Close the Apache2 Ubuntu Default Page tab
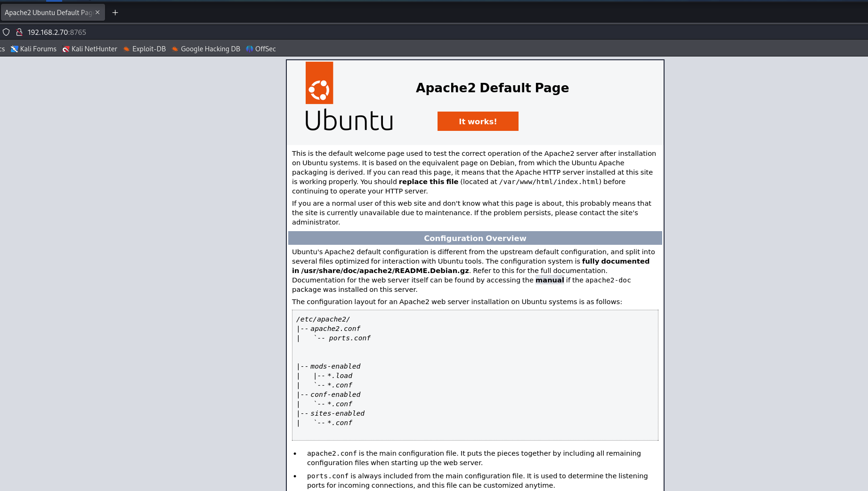 pyautogui.click(x=97, y=12)
